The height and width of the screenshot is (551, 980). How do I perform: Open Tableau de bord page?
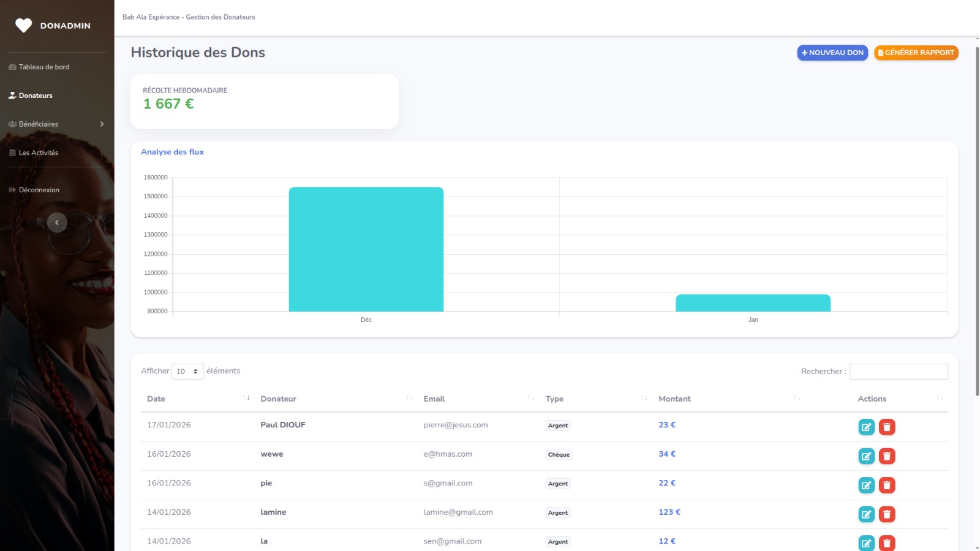43,67
